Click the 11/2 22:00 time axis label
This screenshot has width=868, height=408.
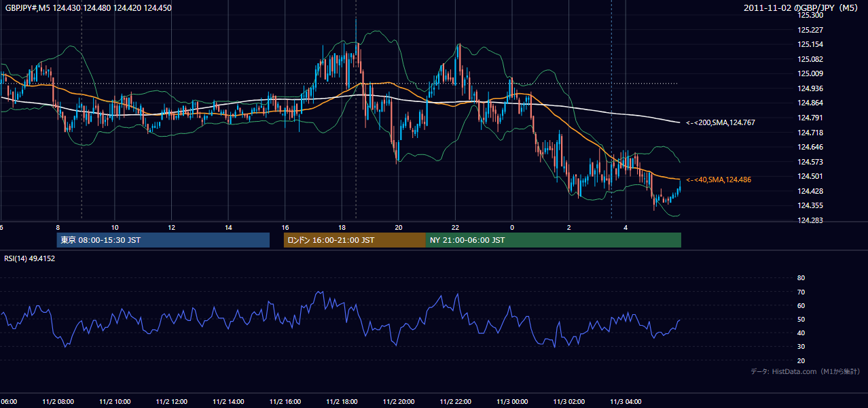pos(455,401)
